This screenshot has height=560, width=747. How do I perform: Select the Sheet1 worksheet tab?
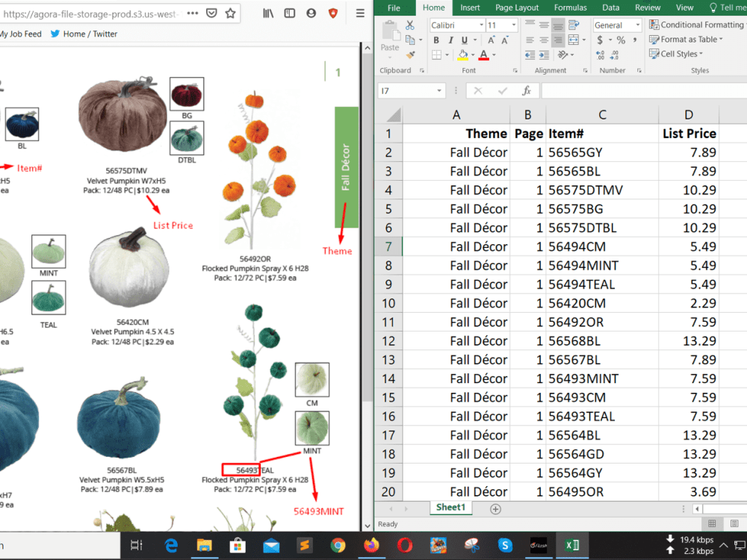450,508
